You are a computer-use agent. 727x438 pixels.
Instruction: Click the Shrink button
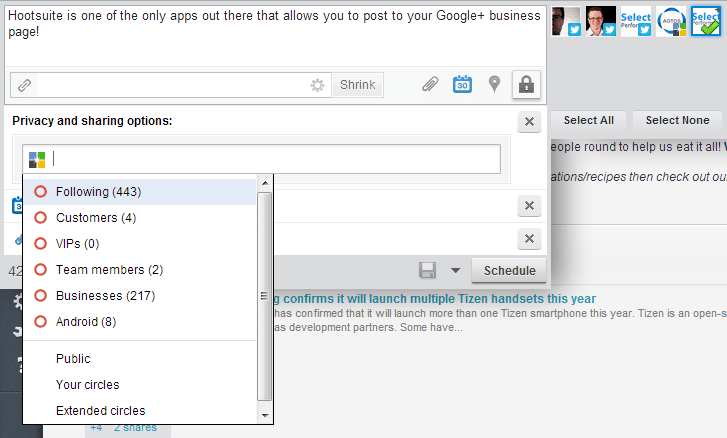click(x=357, y=85)
